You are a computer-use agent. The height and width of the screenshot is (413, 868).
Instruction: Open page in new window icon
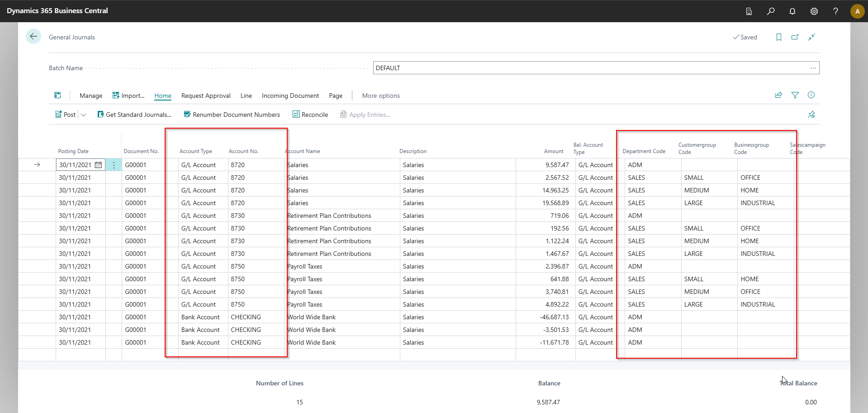(795, 37)
